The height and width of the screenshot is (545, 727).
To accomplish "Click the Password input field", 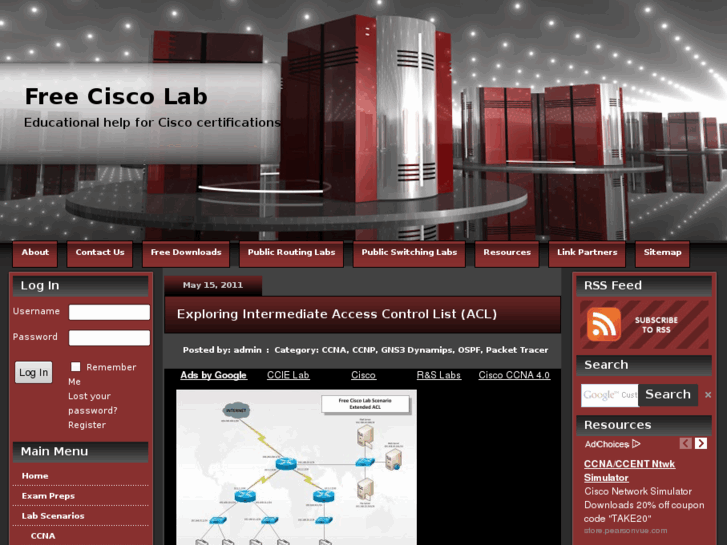I will [x=109, y=338].
